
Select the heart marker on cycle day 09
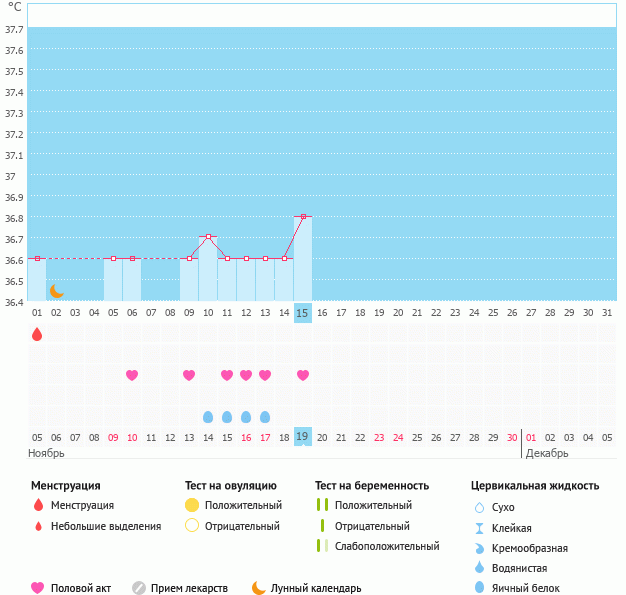point(189,375)
